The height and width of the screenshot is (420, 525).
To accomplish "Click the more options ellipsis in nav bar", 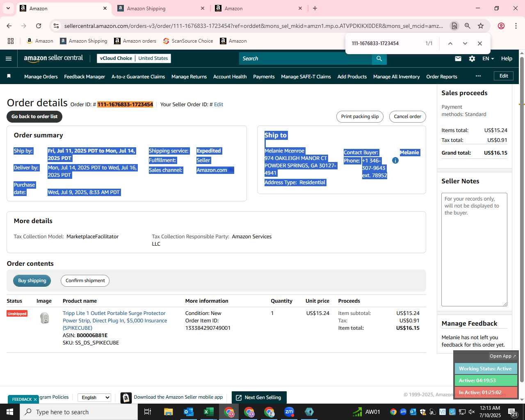I will (x=478, y=76).
